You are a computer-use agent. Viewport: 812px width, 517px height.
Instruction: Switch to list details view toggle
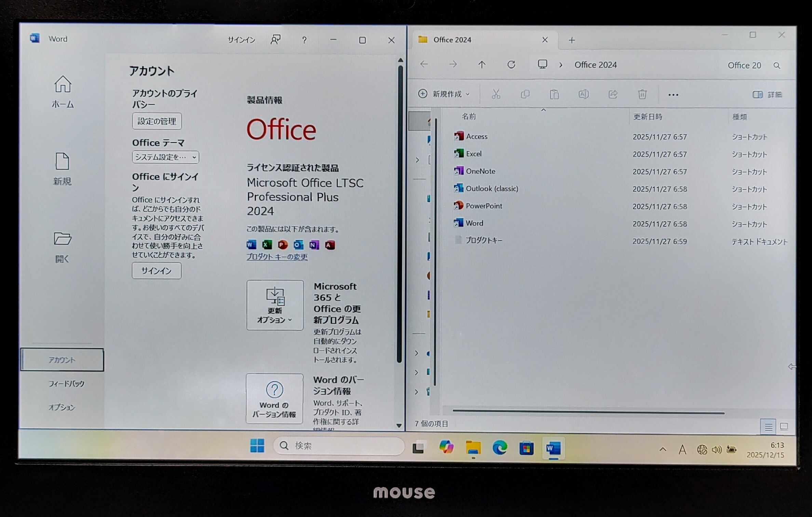(x=768, y=427)
